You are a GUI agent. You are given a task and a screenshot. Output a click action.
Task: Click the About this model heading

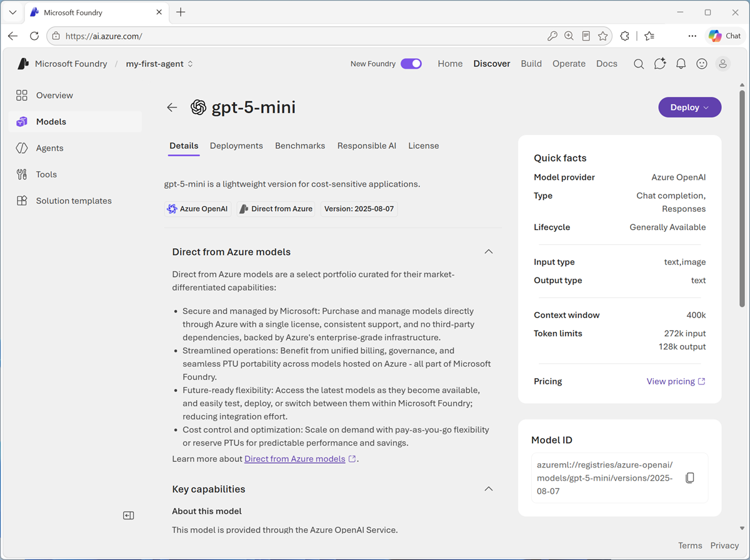(x=207, y=511)
